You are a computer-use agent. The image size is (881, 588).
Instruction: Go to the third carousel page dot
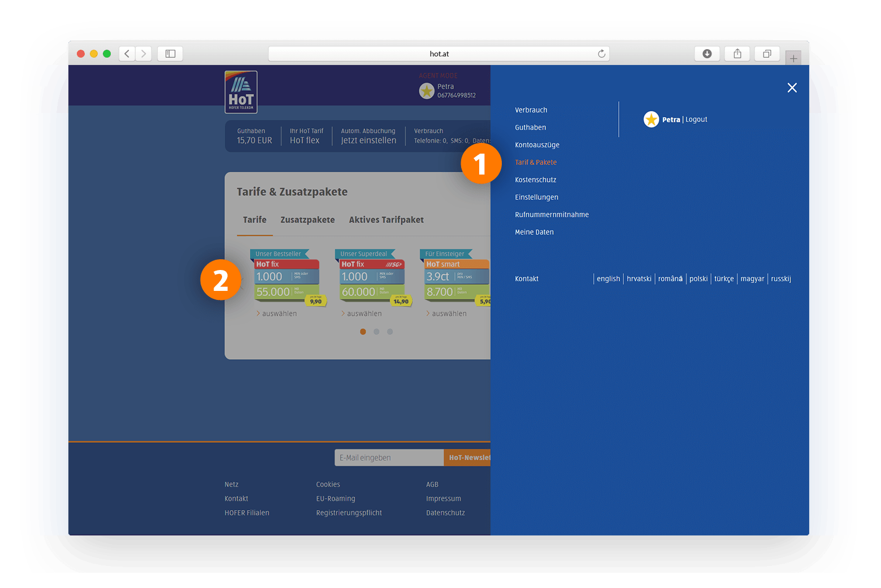(x=390, y=332)
